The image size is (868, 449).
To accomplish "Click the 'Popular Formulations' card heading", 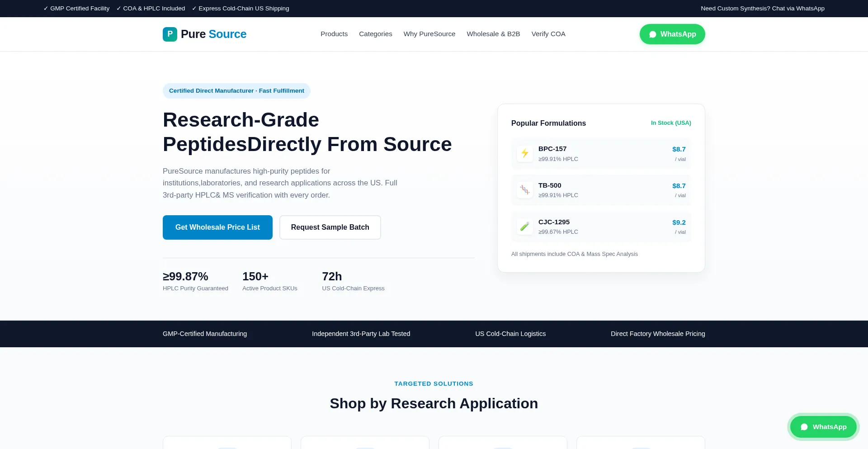I will click(548, 123).
